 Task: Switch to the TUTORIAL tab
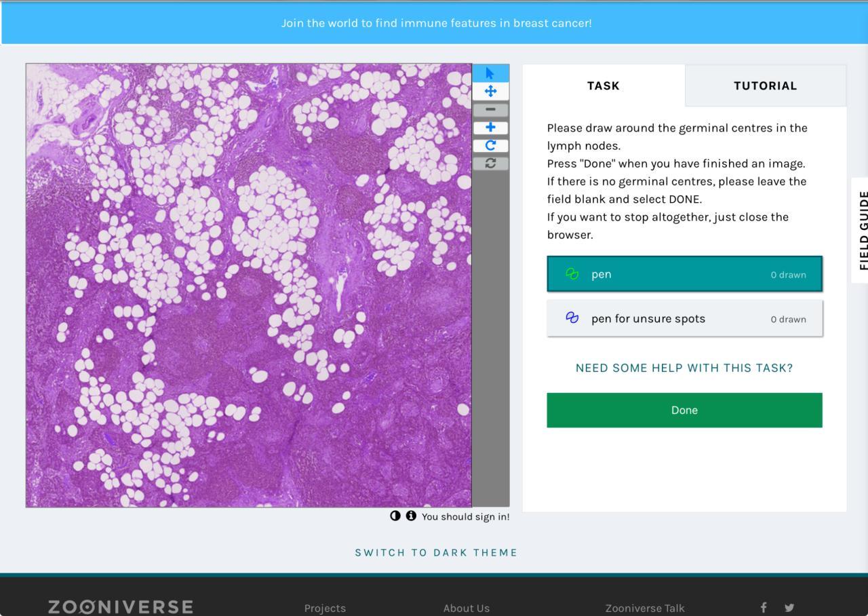[x=766, y=85]
